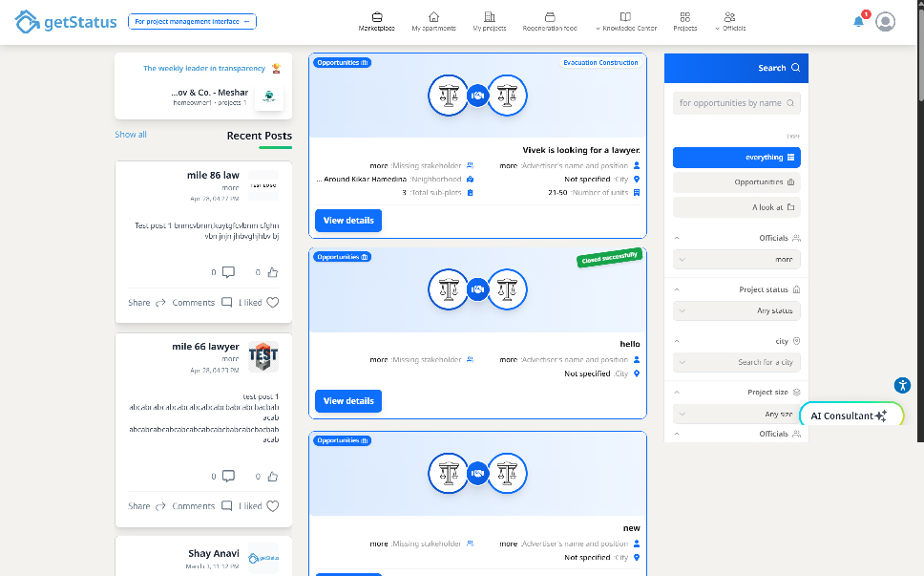This screenshot has width=924, height=576.
Task: Collapse the first Officials filter section
Action: tap(677, 238)
